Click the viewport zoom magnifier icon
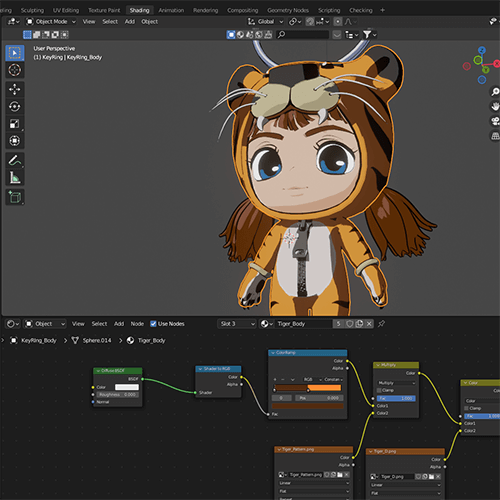Screen dimensions: 500x500 [x=495, y=92]
